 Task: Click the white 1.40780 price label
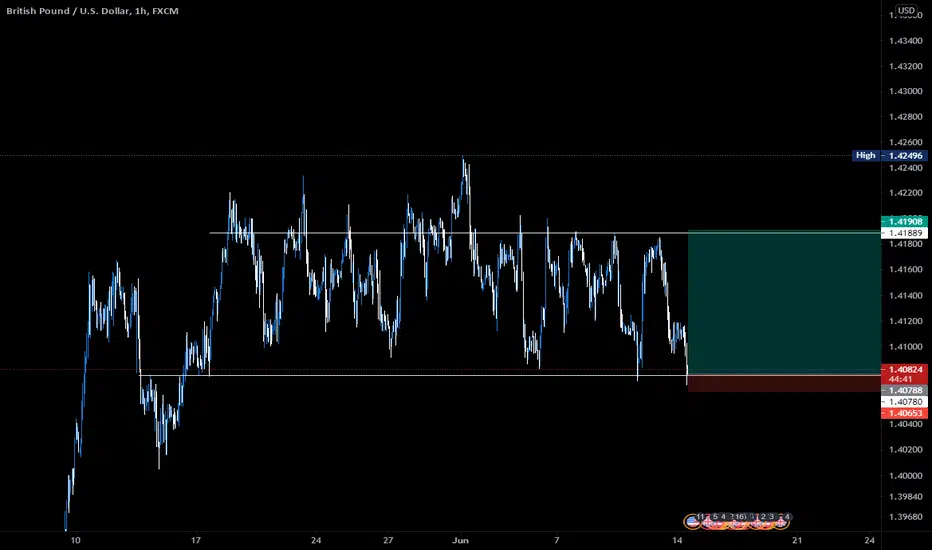pyautogui.click(x=904, y=402)
